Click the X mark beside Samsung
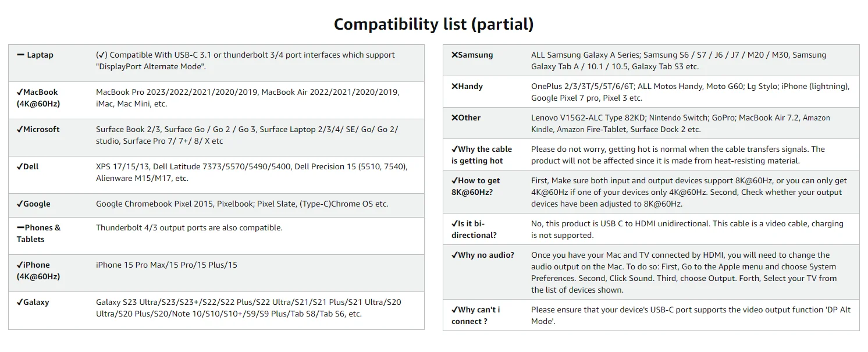 click(x=454, y=55)
